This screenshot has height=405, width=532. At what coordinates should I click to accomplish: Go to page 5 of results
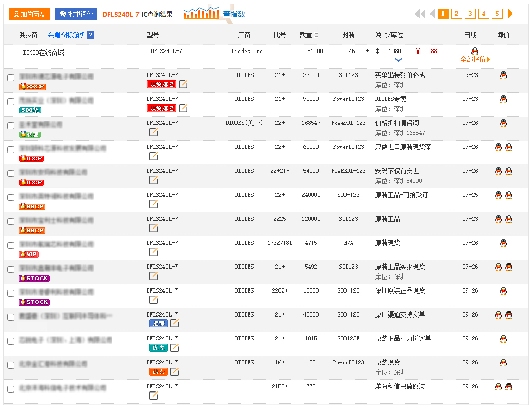pyautogui.click(x=497, y=14)
